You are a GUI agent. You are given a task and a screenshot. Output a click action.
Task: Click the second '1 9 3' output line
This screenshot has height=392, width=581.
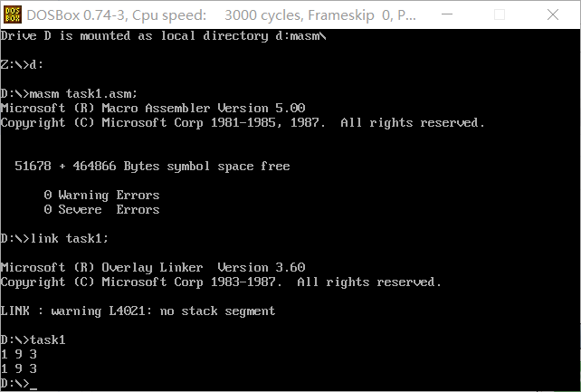19,368
